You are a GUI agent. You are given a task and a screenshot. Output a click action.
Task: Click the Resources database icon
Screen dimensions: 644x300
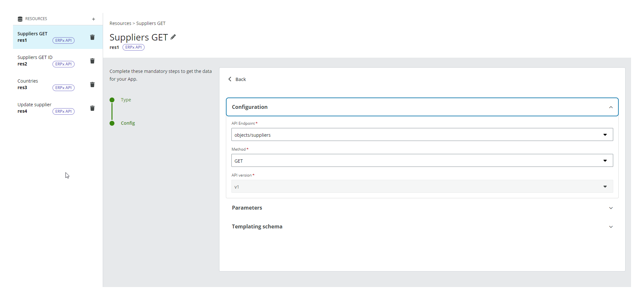point(20,19)
